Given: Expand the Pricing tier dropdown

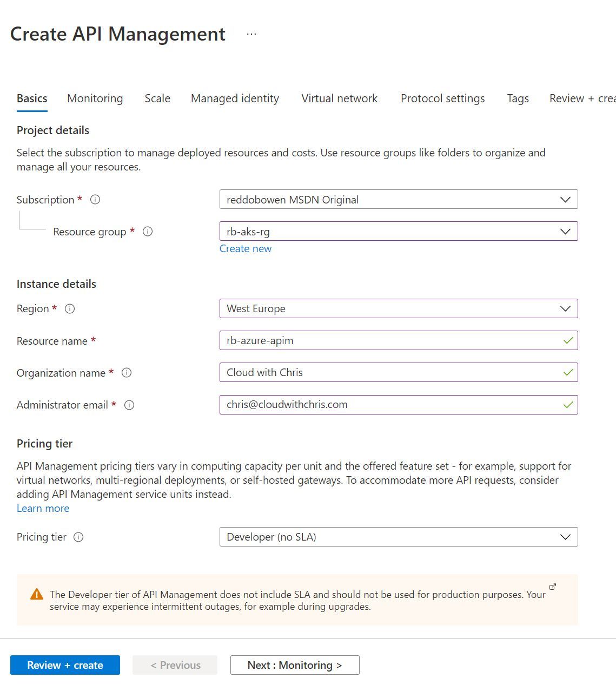Looking at the screenshot, I should [399, 537].
